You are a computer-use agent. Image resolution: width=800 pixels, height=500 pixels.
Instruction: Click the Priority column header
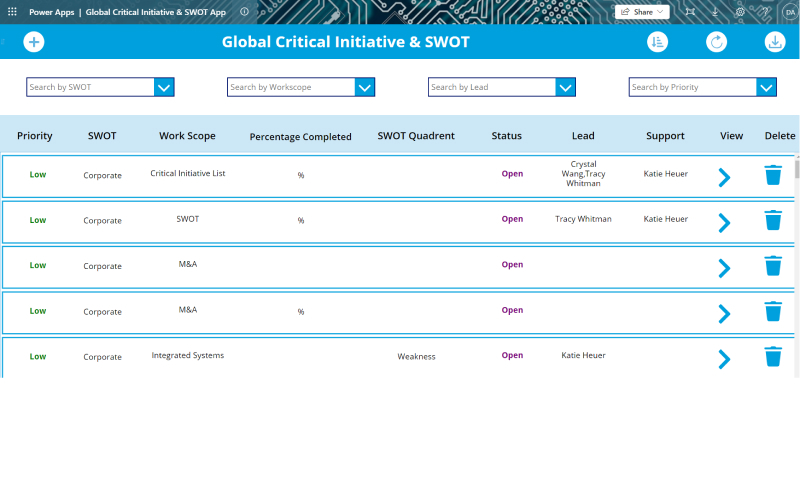coord(35,136)
